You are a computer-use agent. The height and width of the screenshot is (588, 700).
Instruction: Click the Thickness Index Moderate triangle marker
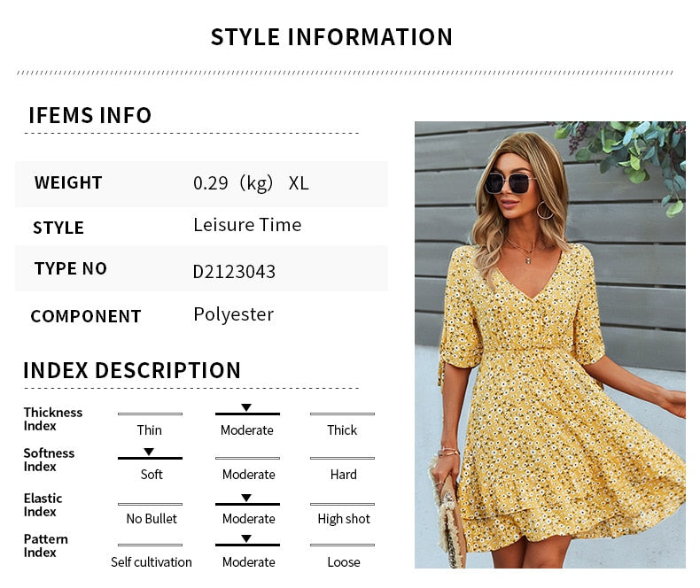(246, 407)
